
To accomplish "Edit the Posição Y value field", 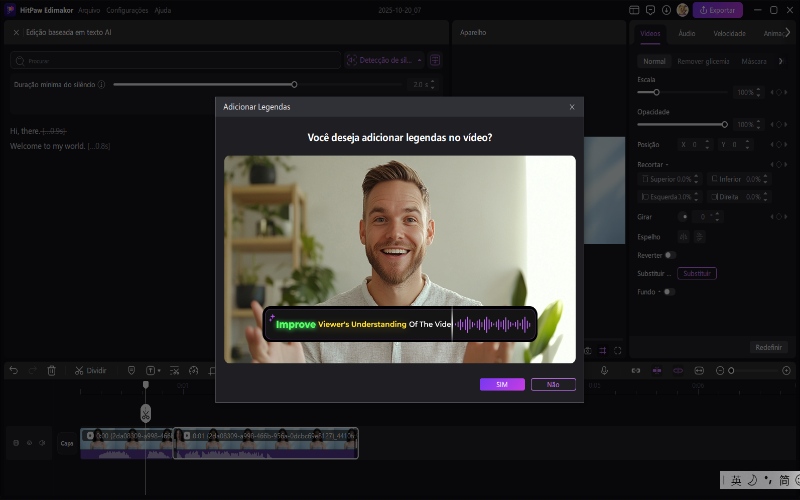I will point(735,145).
